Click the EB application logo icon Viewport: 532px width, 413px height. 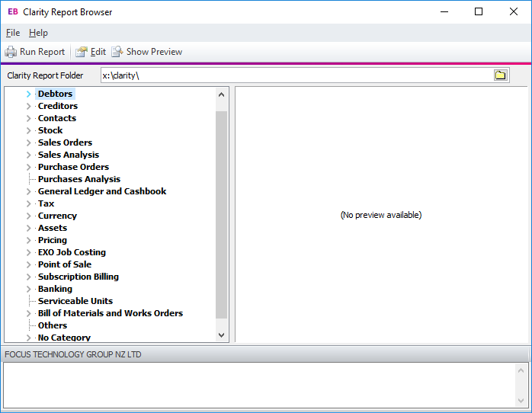tap(12, 11)
